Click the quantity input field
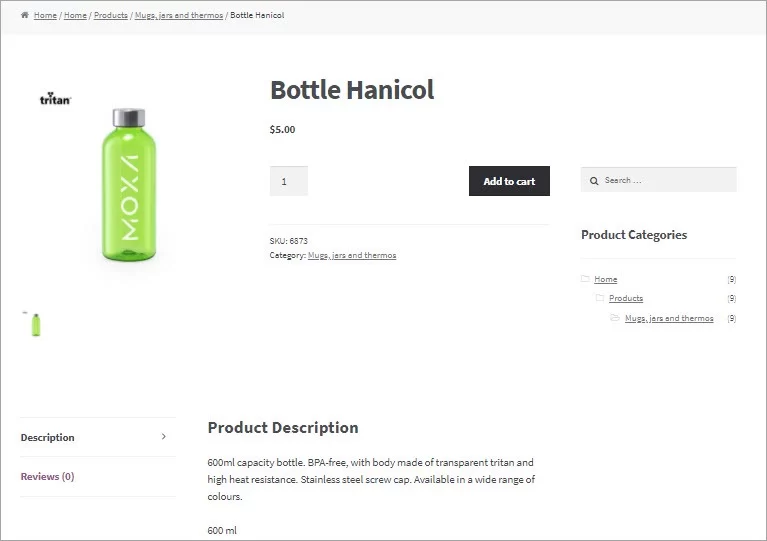The width and height of the screenshot is (767, 541). [289, 181]
